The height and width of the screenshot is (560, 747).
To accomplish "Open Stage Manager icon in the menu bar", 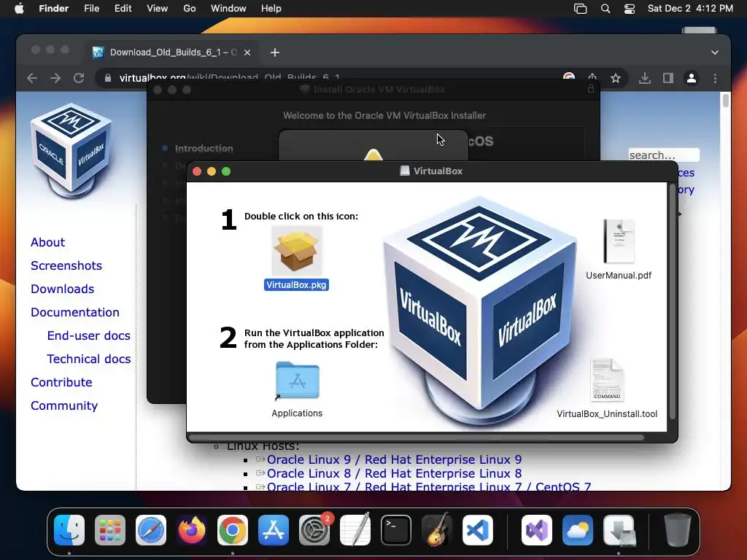I will coord(580,9).
